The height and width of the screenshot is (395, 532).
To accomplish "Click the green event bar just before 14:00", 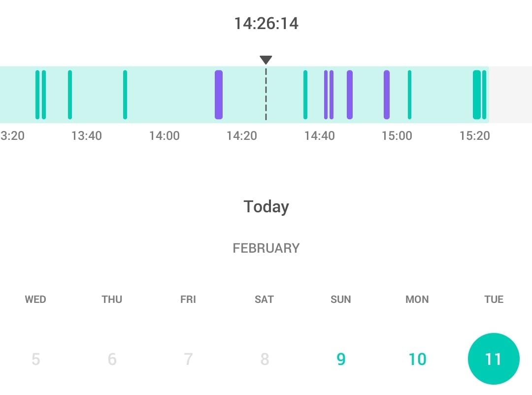I will 125,95.
